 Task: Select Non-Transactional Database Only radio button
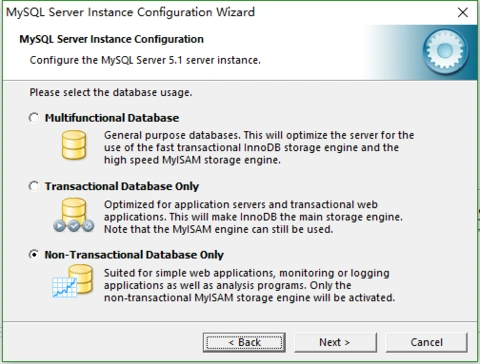(34, 255)
